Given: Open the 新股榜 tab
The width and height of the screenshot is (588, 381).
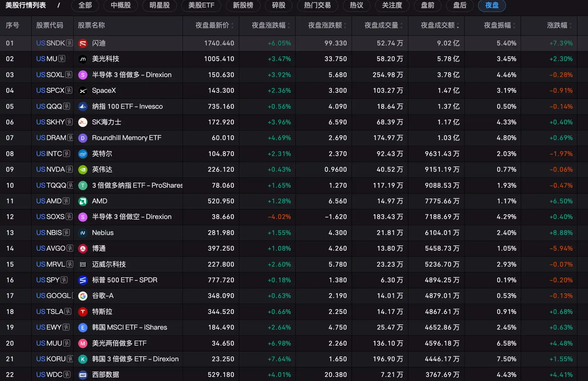Looking at the screenshot, I should tap(243, 5).
